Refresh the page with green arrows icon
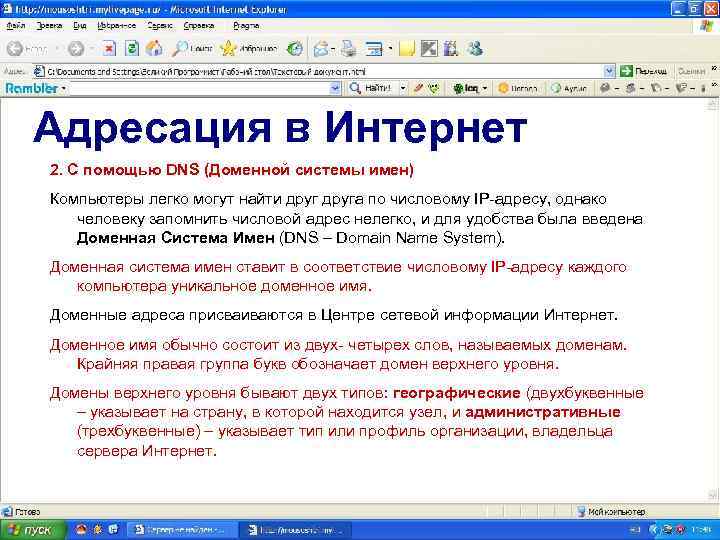 click(x=132, y=48)
